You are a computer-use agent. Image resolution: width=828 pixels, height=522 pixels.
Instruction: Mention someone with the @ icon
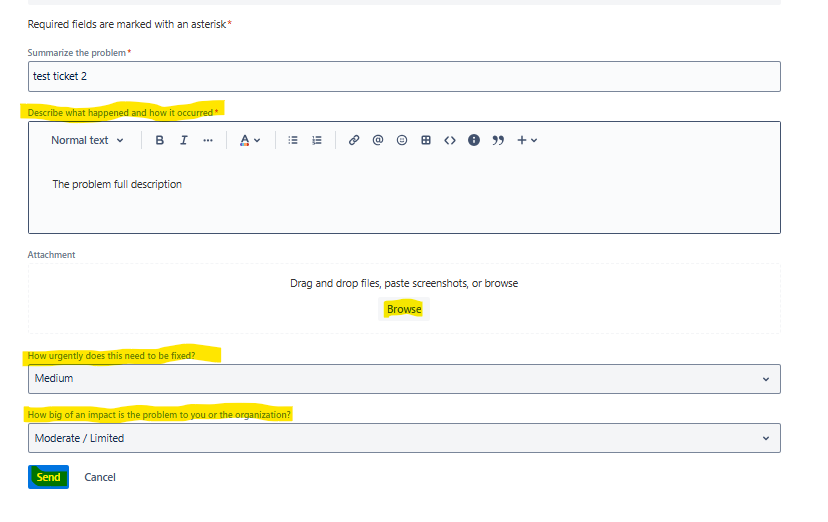(x=378, y=141)
